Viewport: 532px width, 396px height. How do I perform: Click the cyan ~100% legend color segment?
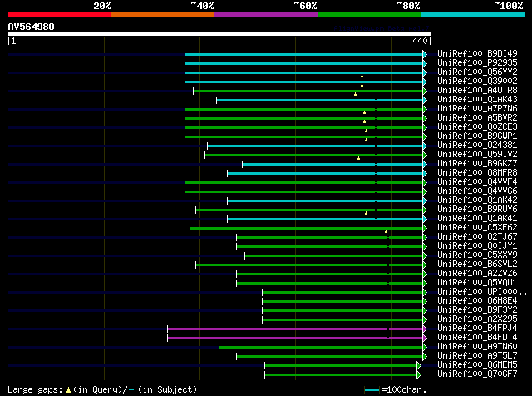coord(473,15)
